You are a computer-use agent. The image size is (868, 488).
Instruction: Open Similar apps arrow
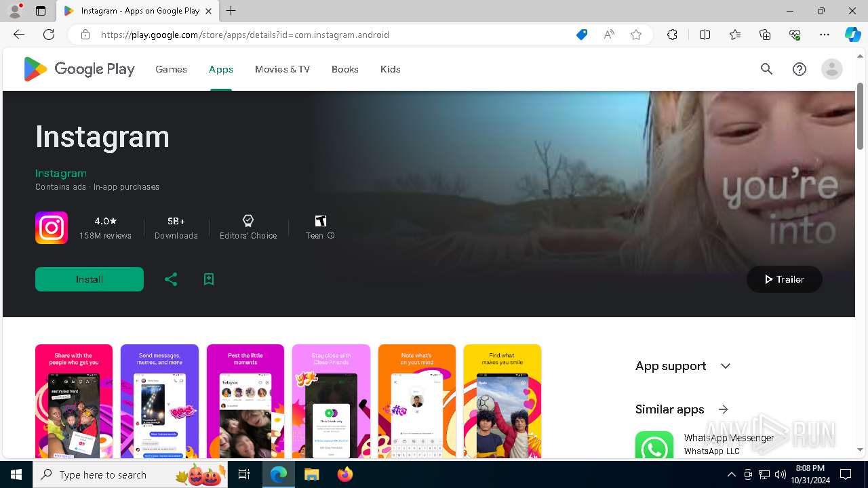pyautogui.click(x=724, y=409)
